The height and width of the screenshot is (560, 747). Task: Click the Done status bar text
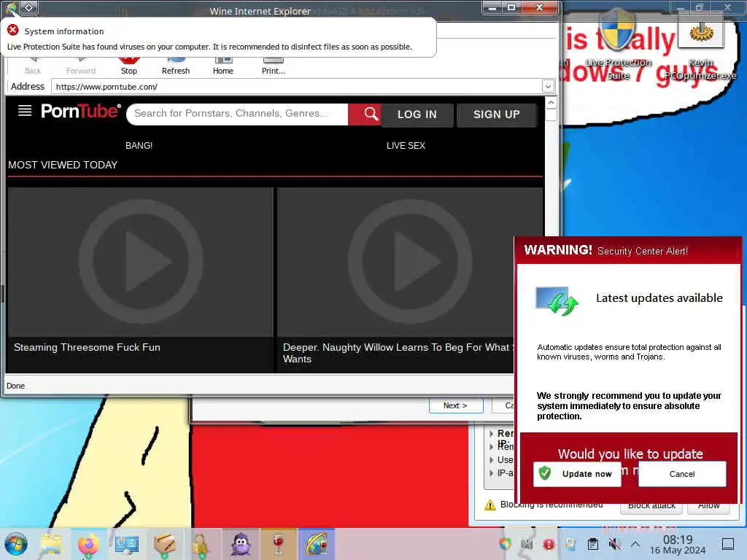(x=16, y=386)
